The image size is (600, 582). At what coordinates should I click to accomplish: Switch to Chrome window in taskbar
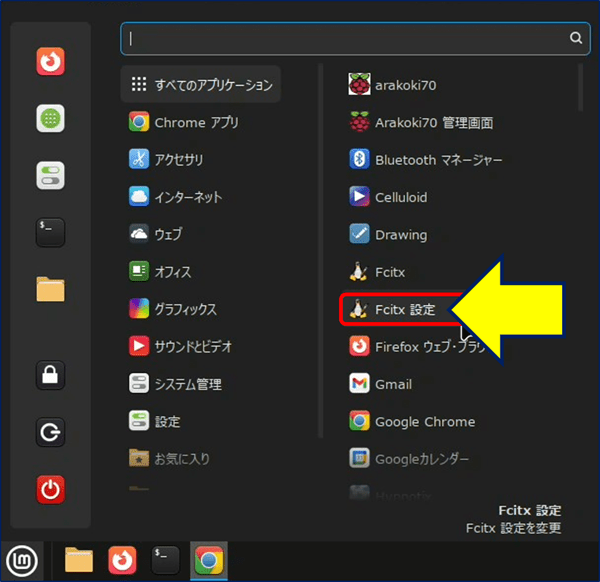click(x=209, y=561)
